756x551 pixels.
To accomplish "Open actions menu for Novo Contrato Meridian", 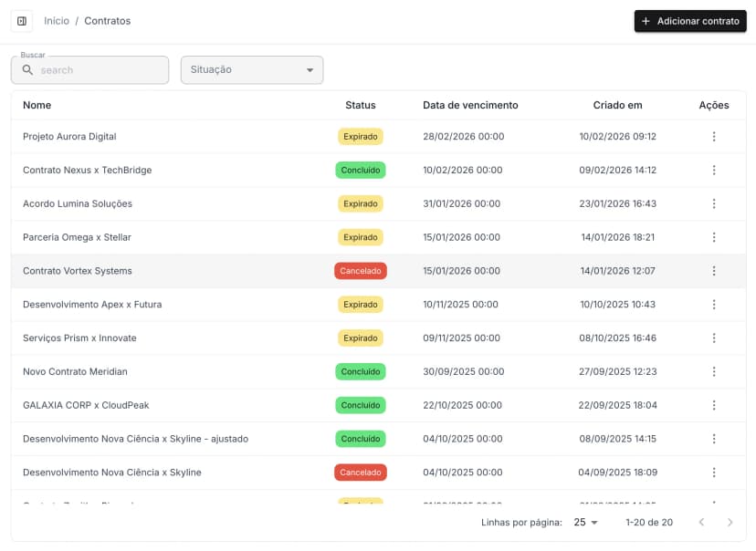I will pyautogui.click(x=714, y=371).
